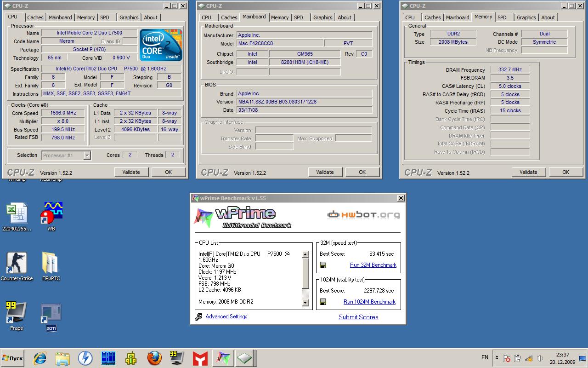Click the network signal tray icon

click(529, 358)
